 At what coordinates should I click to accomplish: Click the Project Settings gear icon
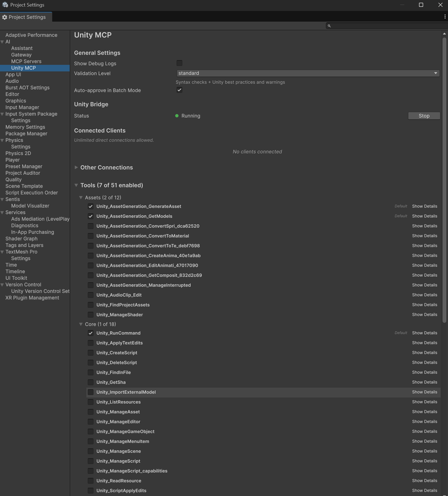click(5, 17)
